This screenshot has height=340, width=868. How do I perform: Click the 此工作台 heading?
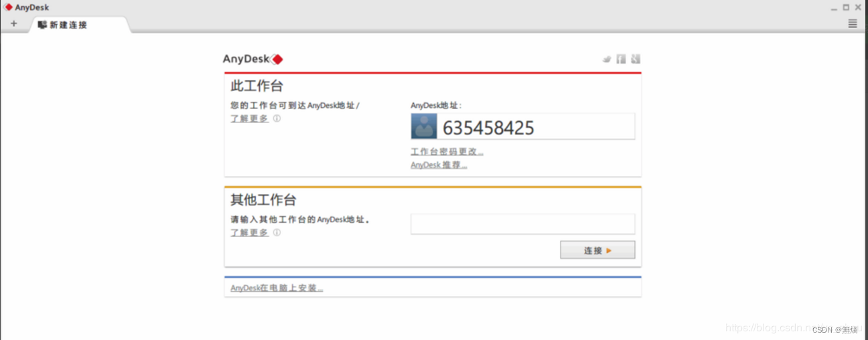pos(257,86)
